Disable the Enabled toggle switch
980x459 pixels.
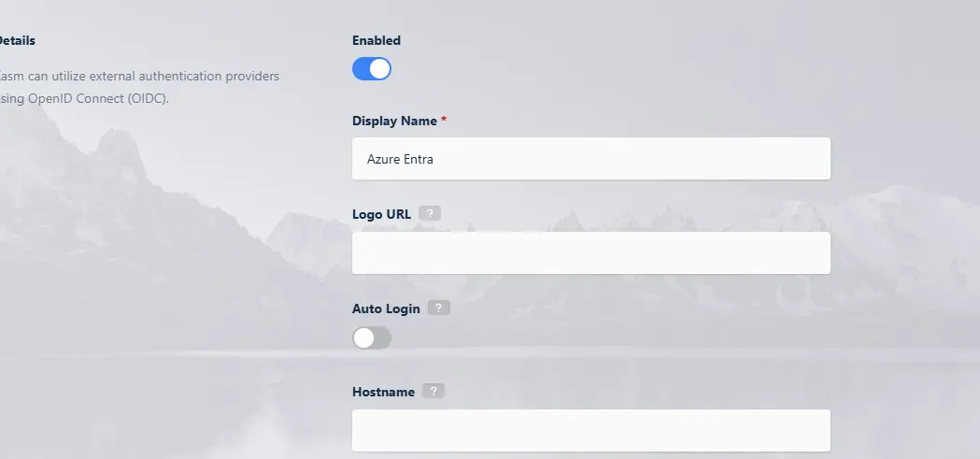click(x=371, y=69)
